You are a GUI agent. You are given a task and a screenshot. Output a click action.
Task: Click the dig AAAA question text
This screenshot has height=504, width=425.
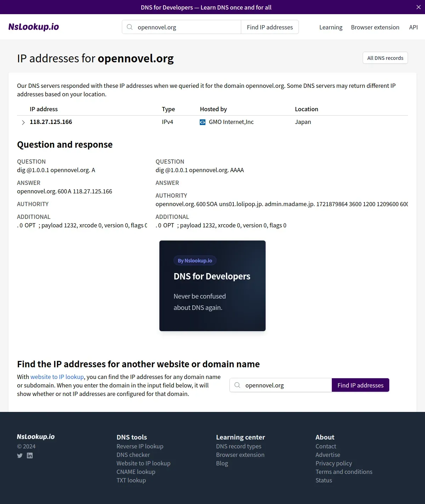click(200, 170)
